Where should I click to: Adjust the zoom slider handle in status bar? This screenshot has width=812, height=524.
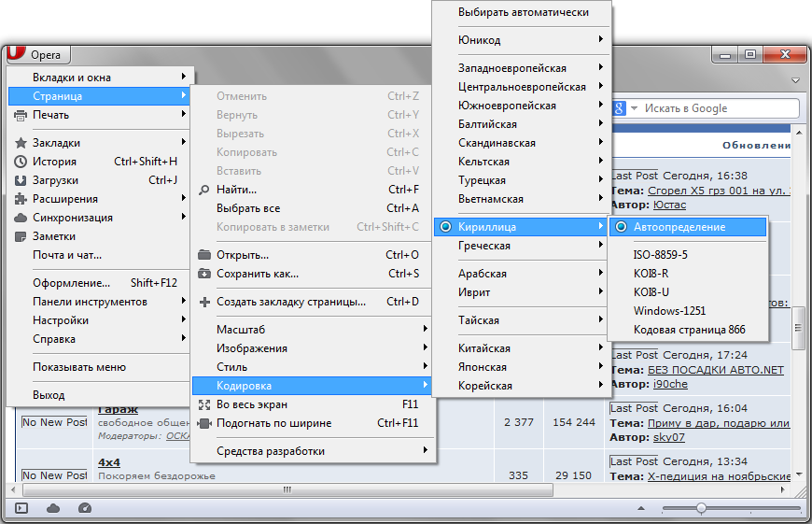[x=701, y=508]
